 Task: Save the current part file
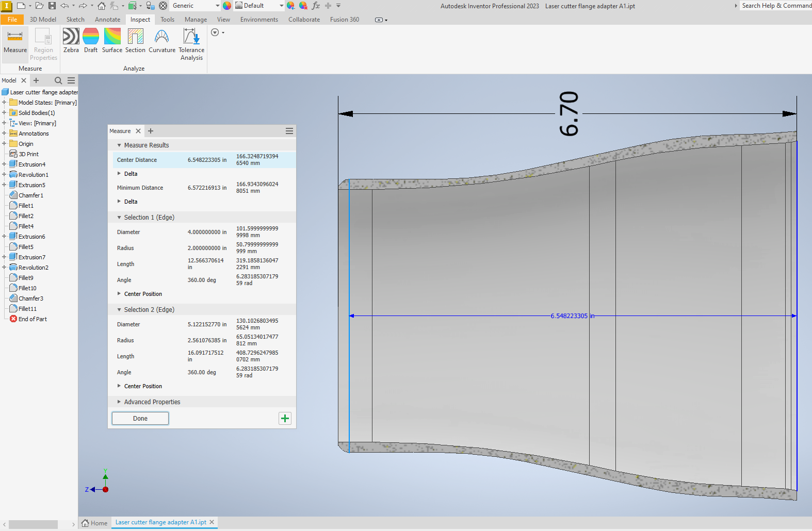(52, 6)
